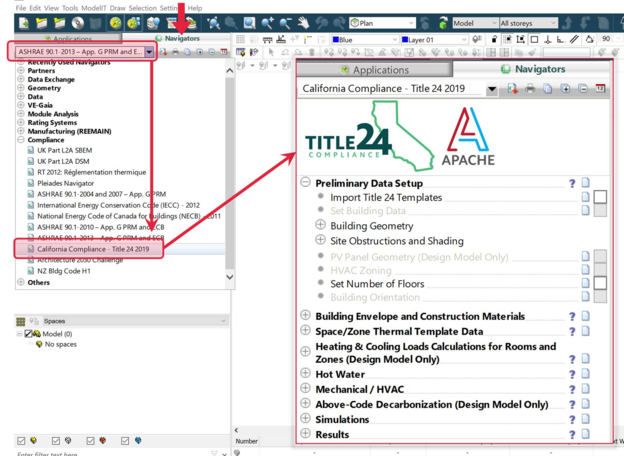Tick the Import Title 24 Templates checkbox
This screenshot has width=624, height=456.
tap(600, 198)
